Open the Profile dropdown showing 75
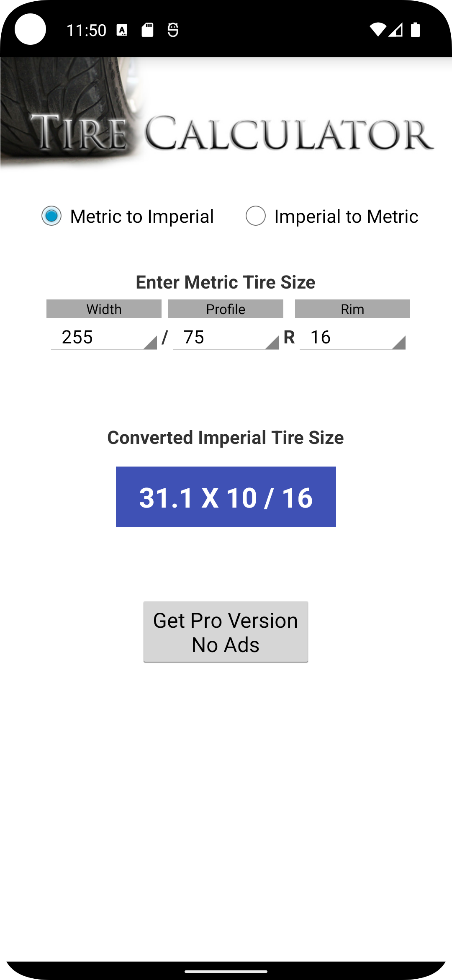 point(226,338)
